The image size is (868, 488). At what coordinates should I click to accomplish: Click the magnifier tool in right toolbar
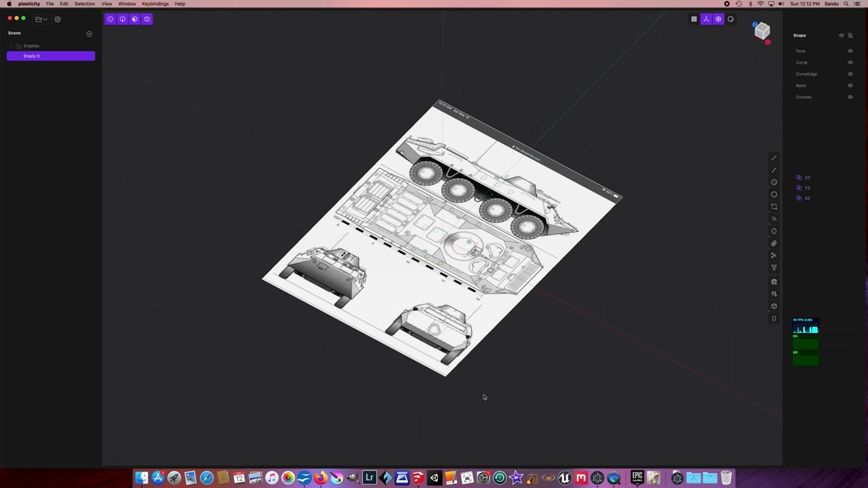point(774,294)
